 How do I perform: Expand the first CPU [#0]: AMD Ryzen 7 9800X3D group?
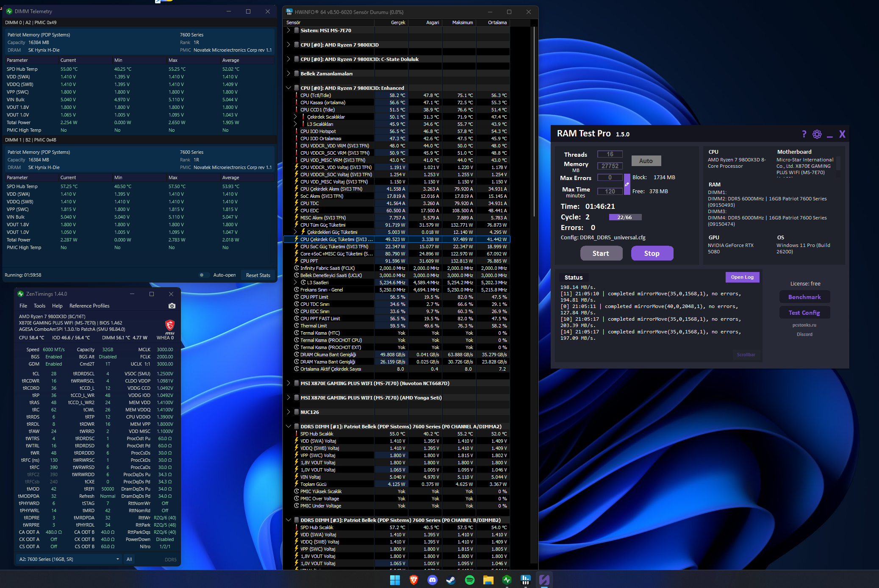tap(288, 45)
